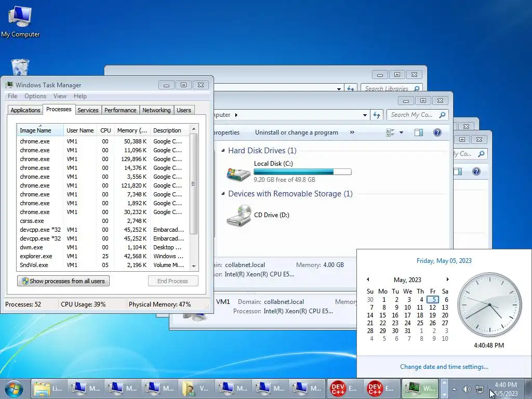Click the taskbar clock showing 4:40 PM

click(x=506, y=389)
